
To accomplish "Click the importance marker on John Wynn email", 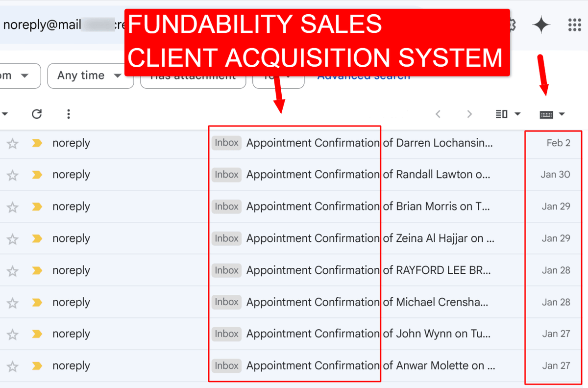I will (37, 334).
